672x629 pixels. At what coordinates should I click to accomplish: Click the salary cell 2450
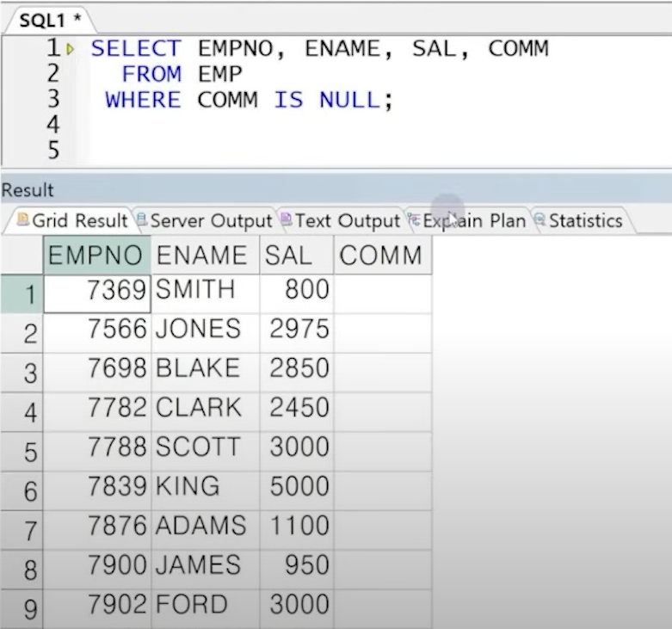pos(297,412)
